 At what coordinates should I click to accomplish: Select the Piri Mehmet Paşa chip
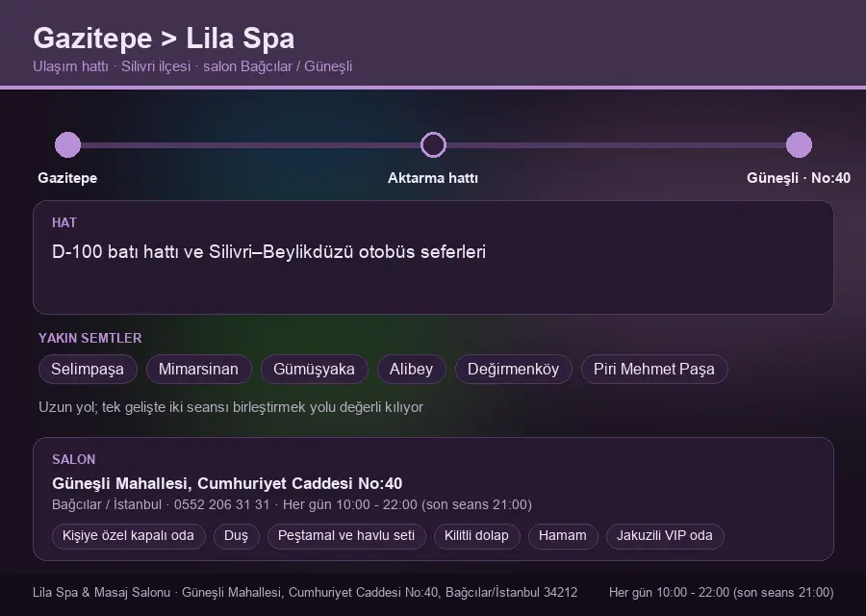[x=654, y=369]
